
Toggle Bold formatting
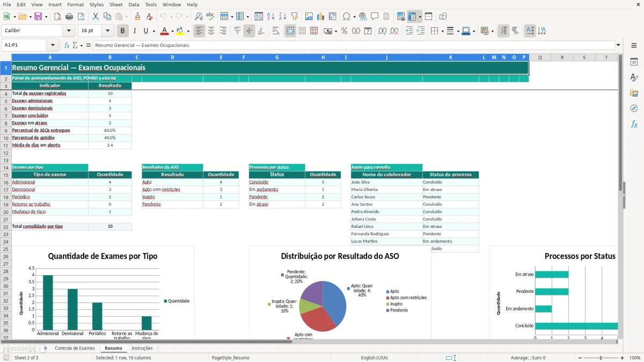[123, 31]
